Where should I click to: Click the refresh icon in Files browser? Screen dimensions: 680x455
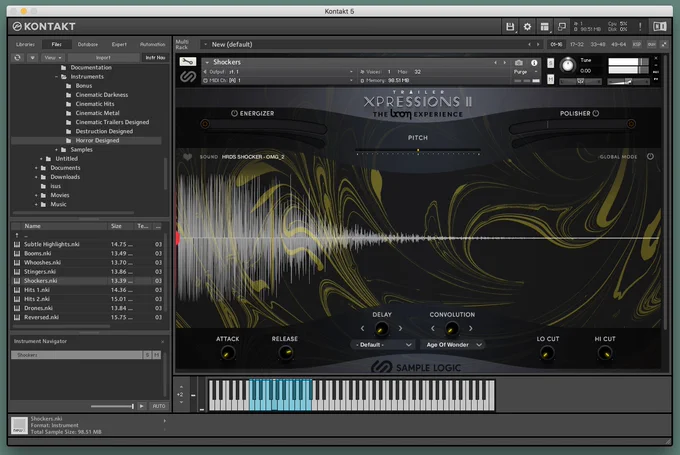point(17,57)
